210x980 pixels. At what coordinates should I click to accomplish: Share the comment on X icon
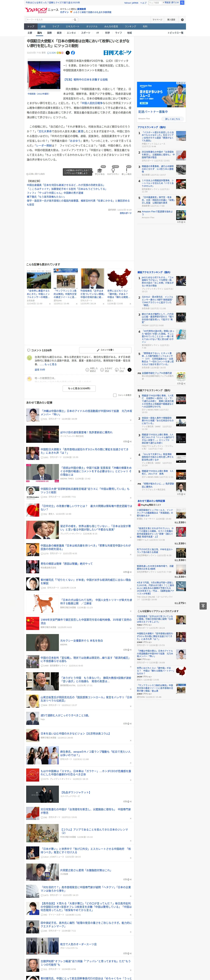tap(130, 369)
